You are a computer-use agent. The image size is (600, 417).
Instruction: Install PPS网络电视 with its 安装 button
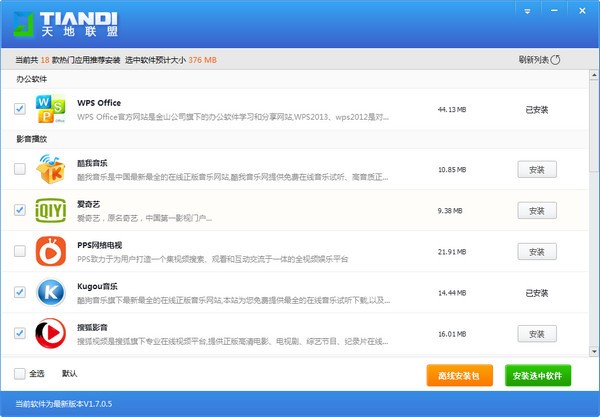point(537,252)
